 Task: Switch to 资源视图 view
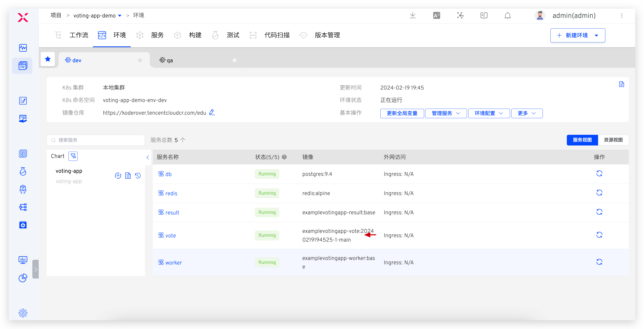coord(613,140)
